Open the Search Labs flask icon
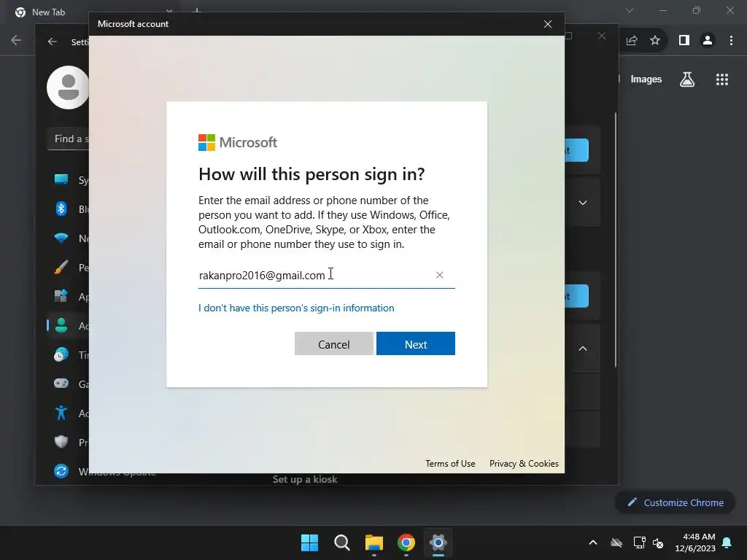Viewport: 747px width, 560px height. (687, 79)
